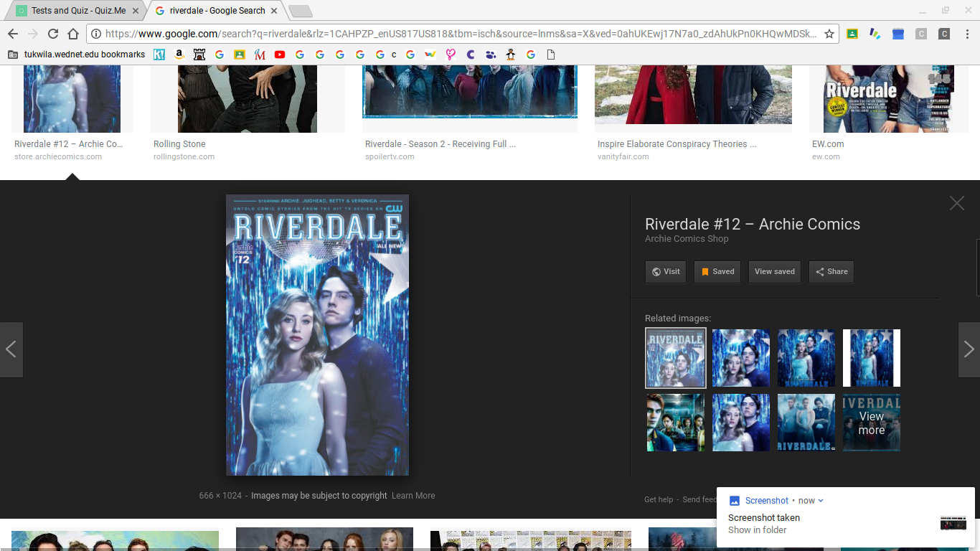The width and height of the screenshot is (980, 551).
Task: Open the purple crescent C bookmark icon
Action: 471,55
